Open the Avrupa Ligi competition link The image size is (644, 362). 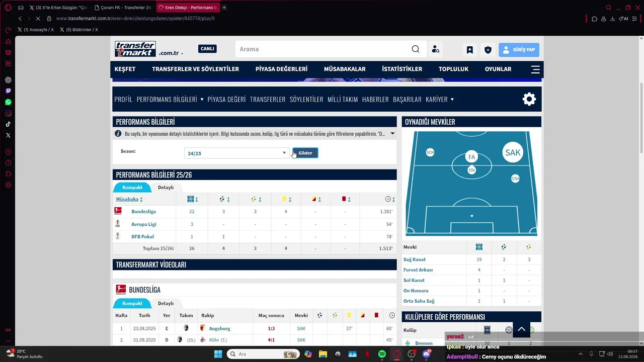point(144,224)
